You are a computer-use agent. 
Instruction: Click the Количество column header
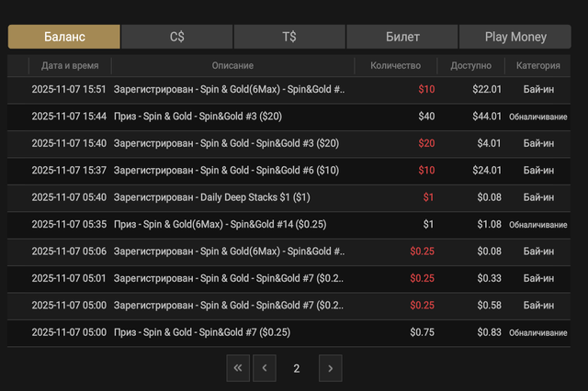coord(396,65)
